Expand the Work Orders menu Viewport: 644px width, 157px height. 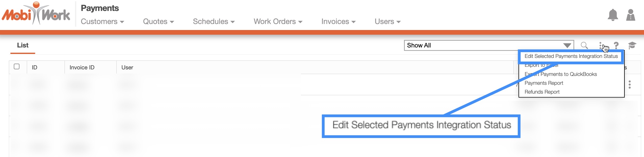tap(278, 22)
